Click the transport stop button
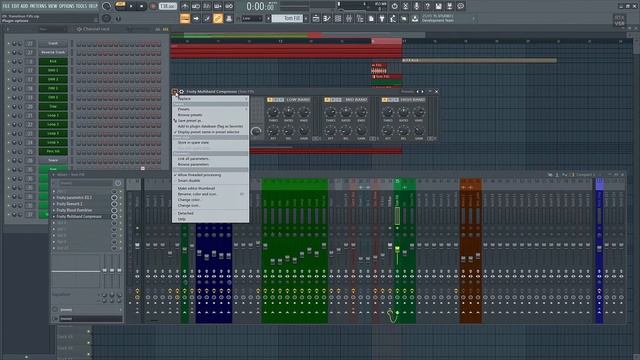The width and height of the screenshot is (640, 360). (x=142, y=6)
